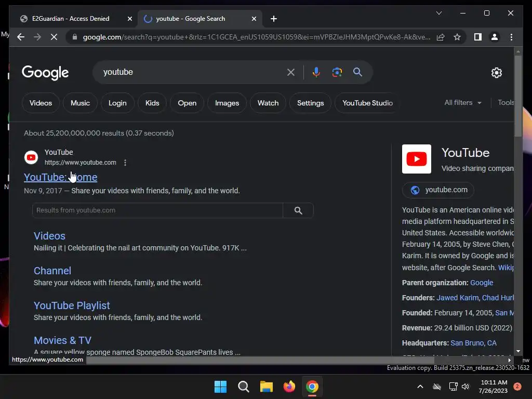532x399 pixels.
Task: Go back with the browser back arrow
Action: click(21, 37)
